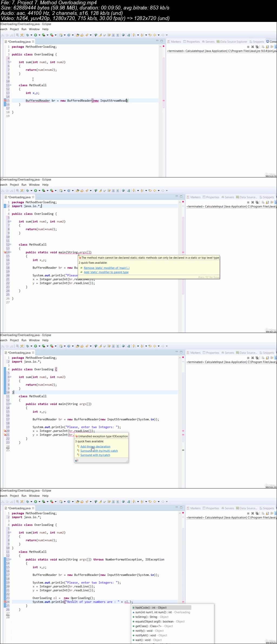Click Debug bug icon in the IOException-tooltip frame

(x=27, y=346)
